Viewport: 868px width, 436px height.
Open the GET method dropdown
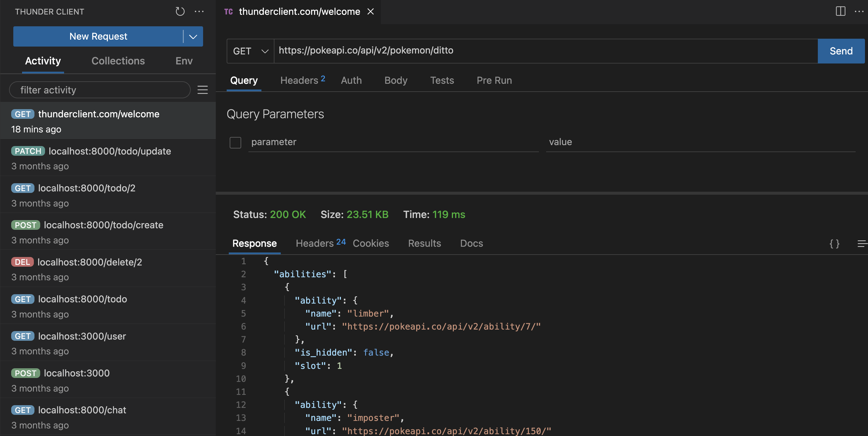(250, 51)
